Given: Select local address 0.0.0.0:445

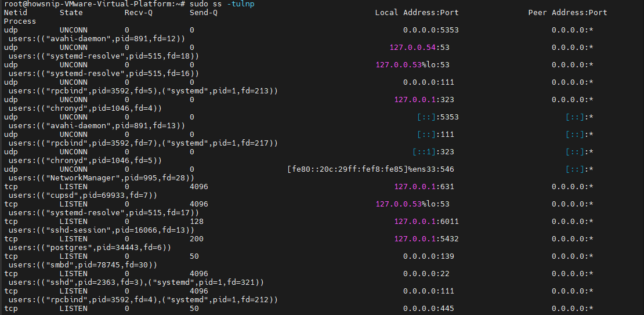Looking at the screenshot, I should [x=428, y=309].
